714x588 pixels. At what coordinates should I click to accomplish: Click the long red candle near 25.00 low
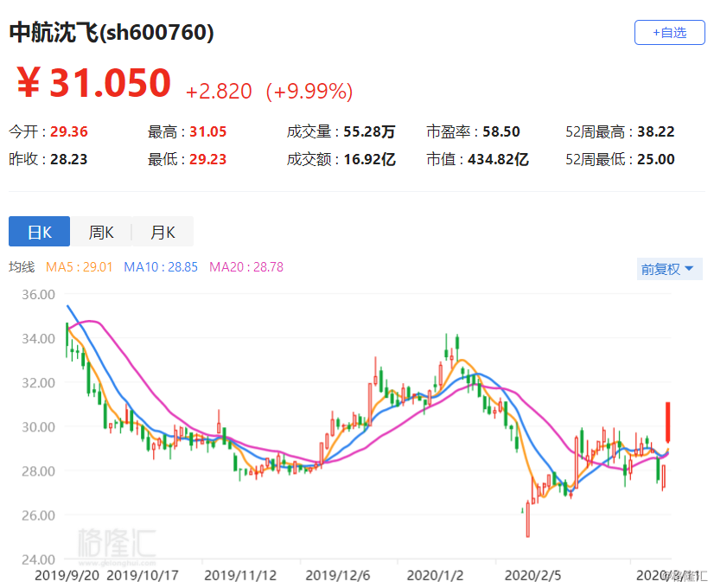528,519
